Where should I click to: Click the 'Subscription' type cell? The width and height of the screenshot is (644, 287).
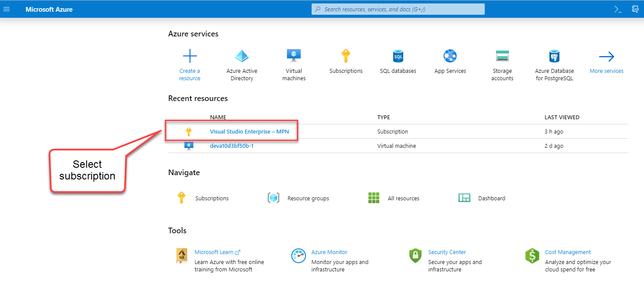coord(393,131)
